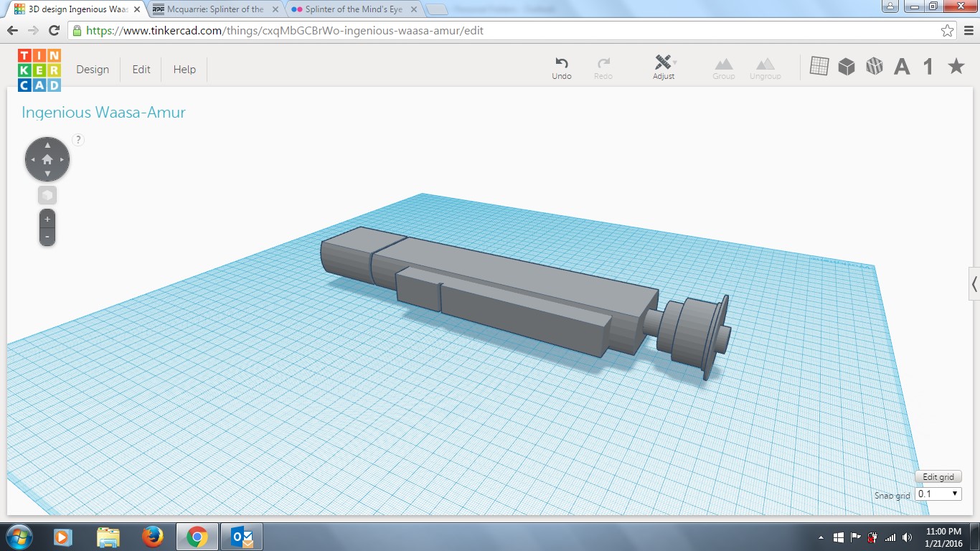
Task: Reset to home view
Action: point(47,159)
